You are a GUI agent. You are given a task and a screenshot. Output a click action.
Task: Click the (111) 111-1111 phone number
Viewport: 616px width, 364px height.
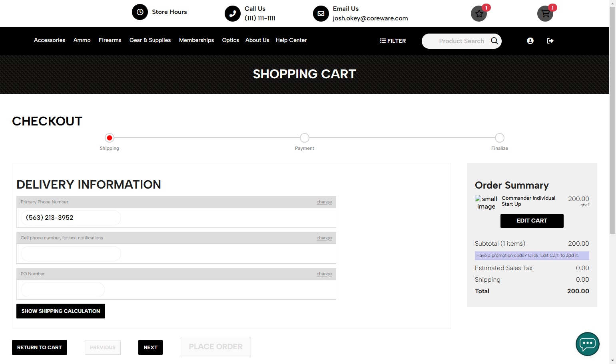[x=260, y=18]
